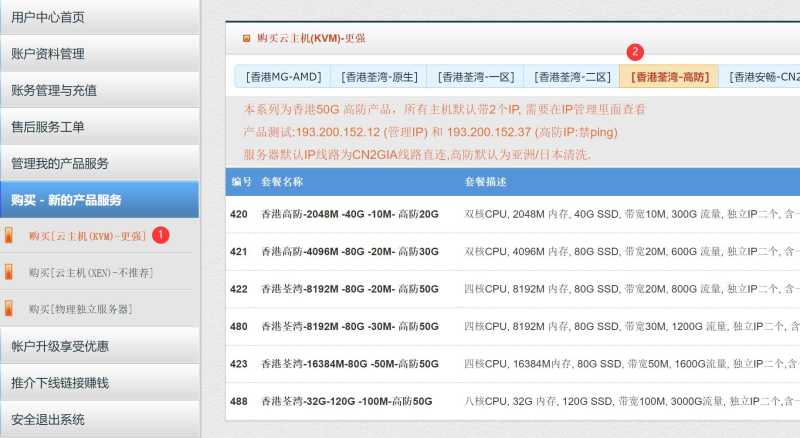800x438 pixels.
Task: Click orange icon beside 购买[云主机(XEN)-不推荐]
Action: [x=9, y=272]
